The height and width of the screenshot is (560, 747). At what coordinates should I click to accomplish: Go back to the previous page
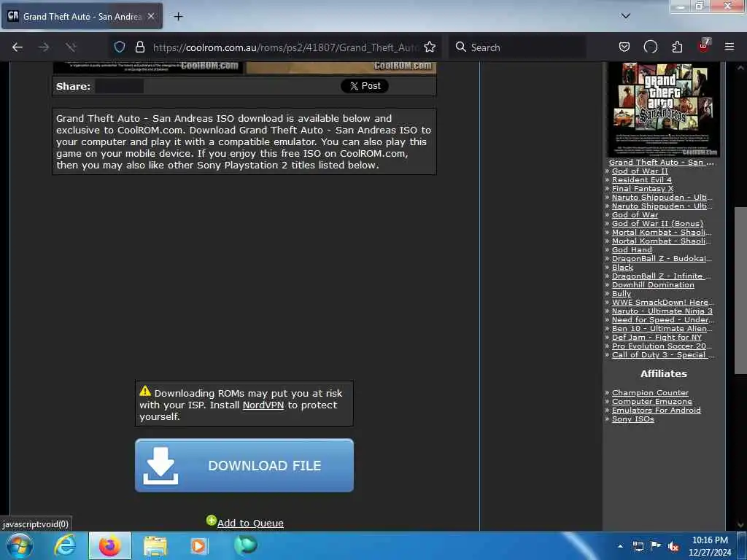pos(18,47)
